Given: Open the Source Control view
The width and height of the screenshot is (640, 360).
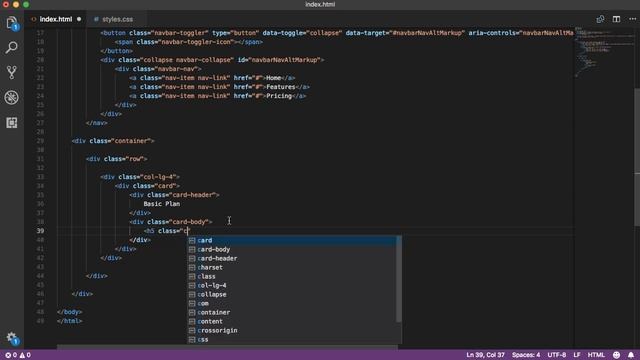Looking at the screenshot, I should pyautogui.click(x=12, y=73).
